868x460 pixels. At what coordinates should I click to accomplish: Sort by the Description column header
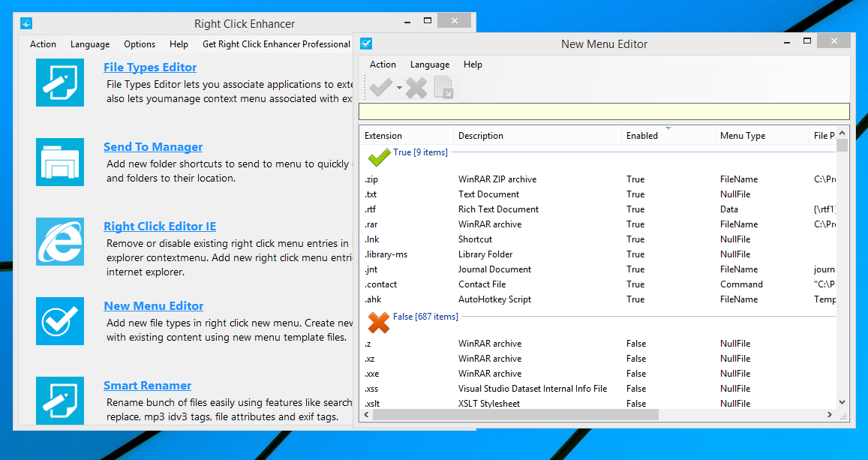tap(537, 136)
